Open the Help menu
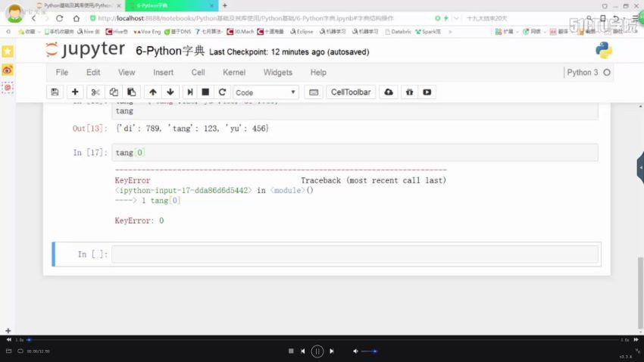Viewport: 644px width, 362px height. coord(318,73)
